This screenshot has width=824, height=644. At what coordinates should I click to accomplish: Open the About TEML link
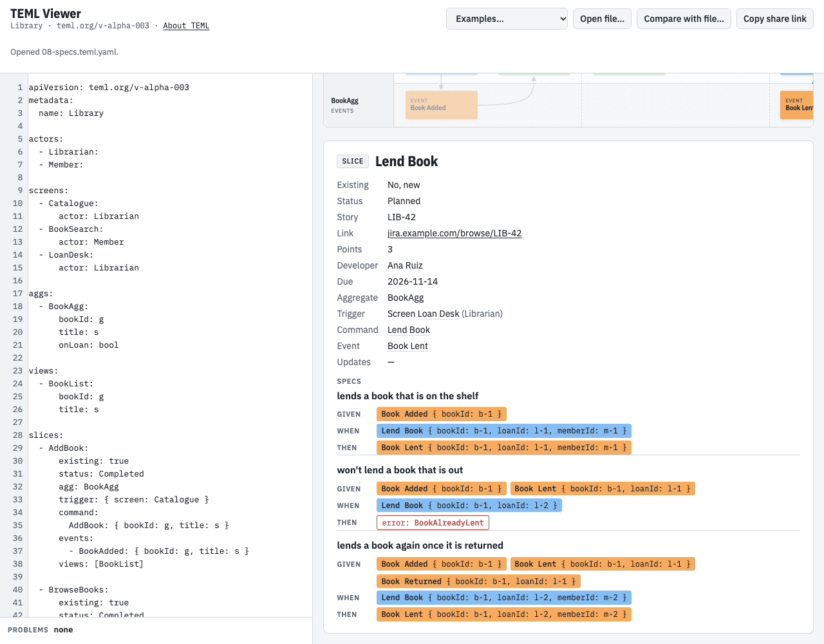pos(186,26)
